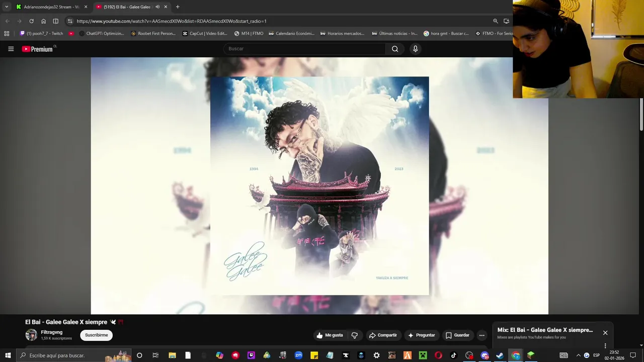Click the Galee Galee video player

click(319, 186)
